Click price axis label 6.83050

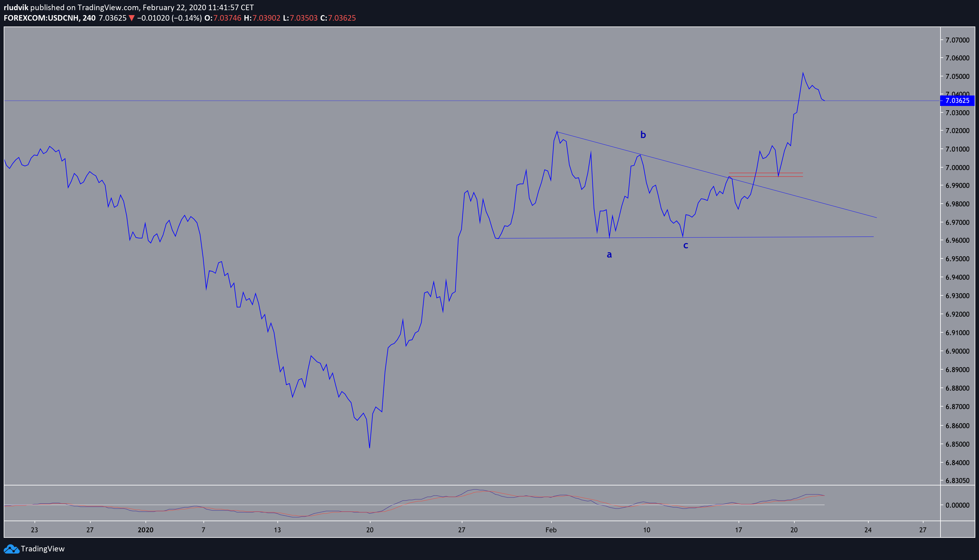(x=957, y=481)
